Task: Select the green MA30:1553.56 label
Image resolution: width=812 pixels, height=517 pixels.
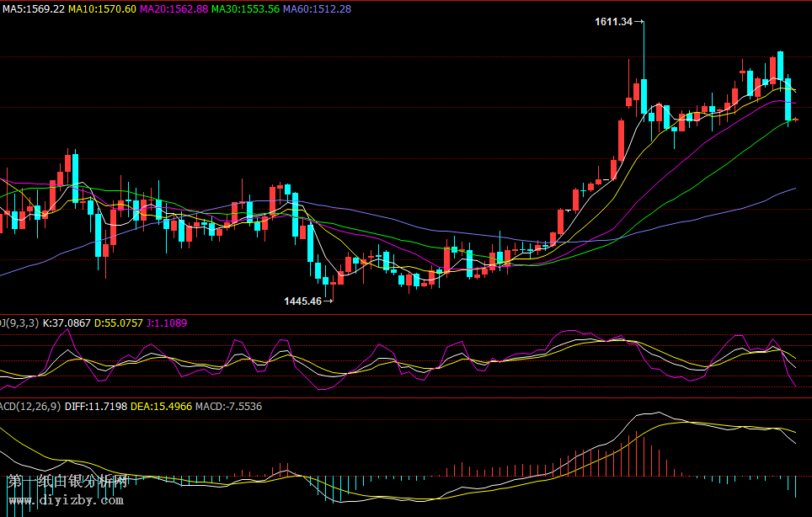Action: click(245, 8)
